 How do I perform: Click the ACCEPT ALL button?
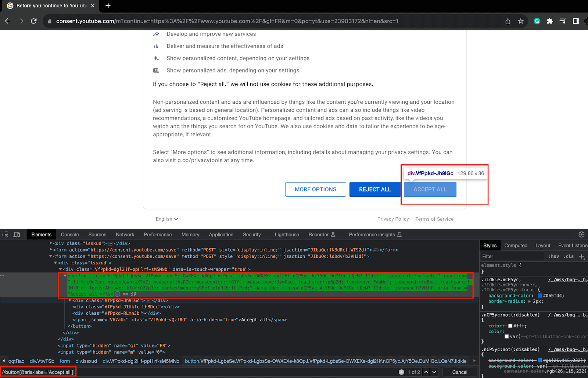point(430,189)
